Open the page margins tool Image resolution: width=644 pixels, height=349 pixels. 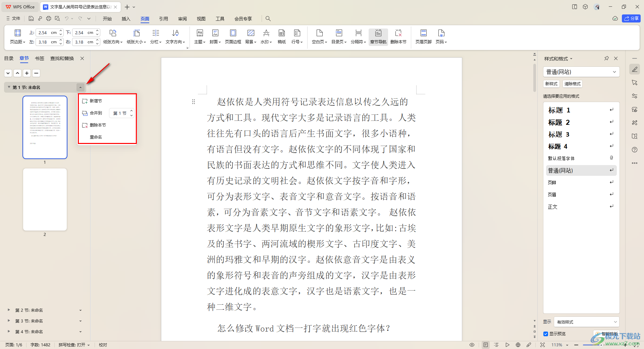[17, 37]
